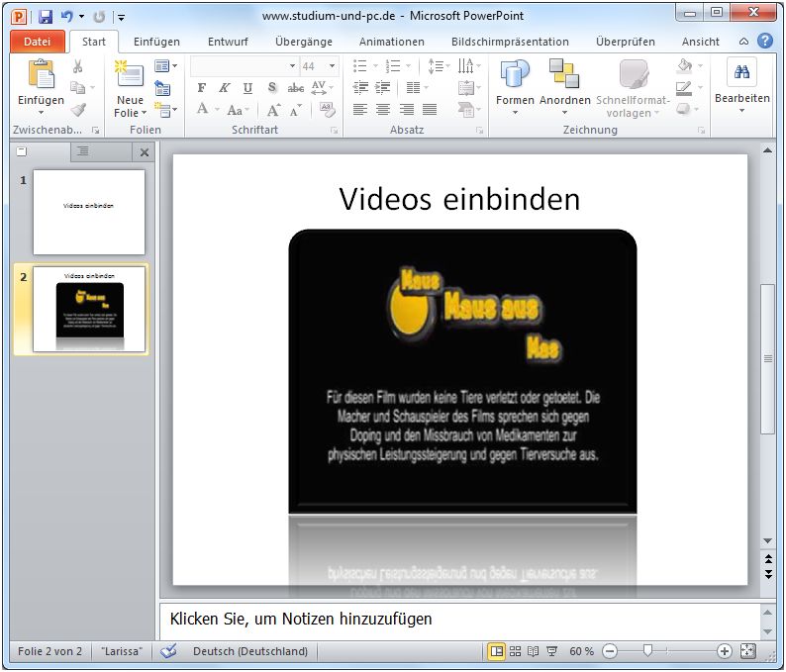Open the Zwischenablage dialog launcher
This screenshot has height=672, width=786.
(95, 131)
